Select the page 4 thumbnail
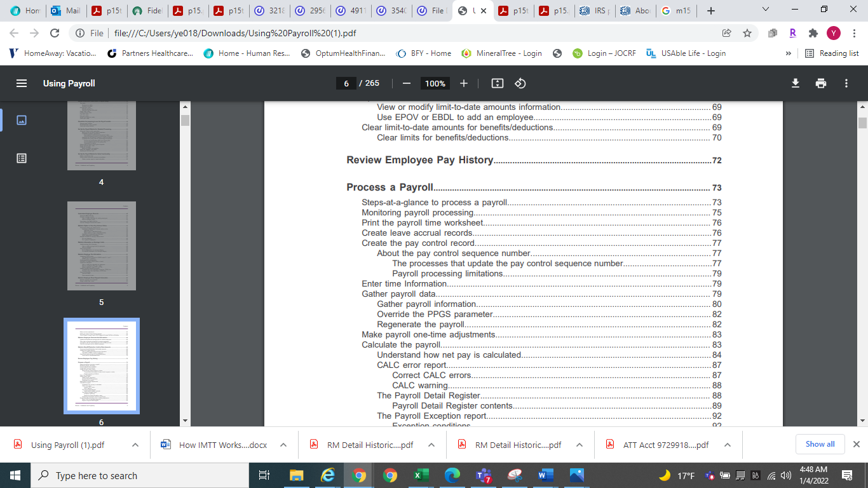 102,135
